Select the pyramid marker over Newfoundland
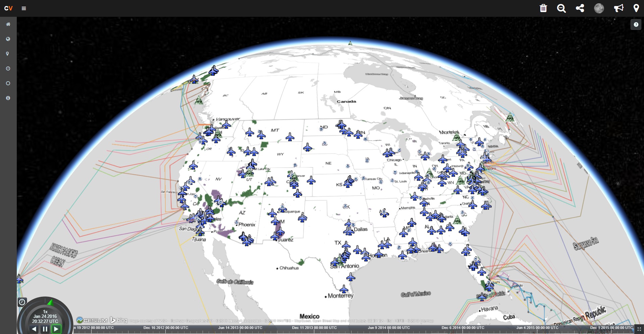The width and height of the screenshot is (644, 334). point(510,117)
